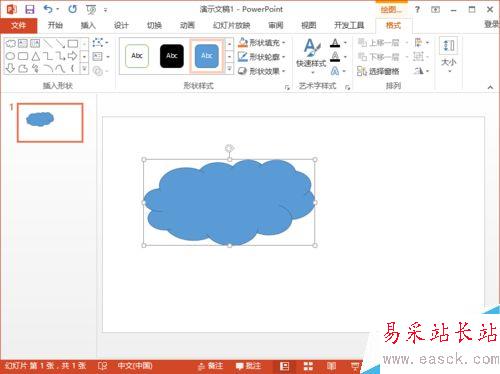Apply the blue filled Abc shape style
Image resolution: width=500 pixels, height=374 pixels.
[207, 56]
